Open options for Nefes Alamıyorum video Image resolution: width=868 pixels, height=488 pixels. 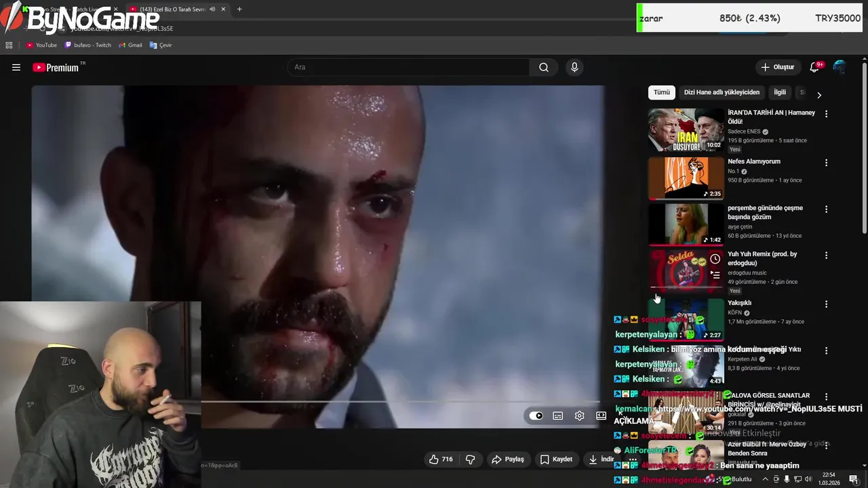[x=826, y=163]
